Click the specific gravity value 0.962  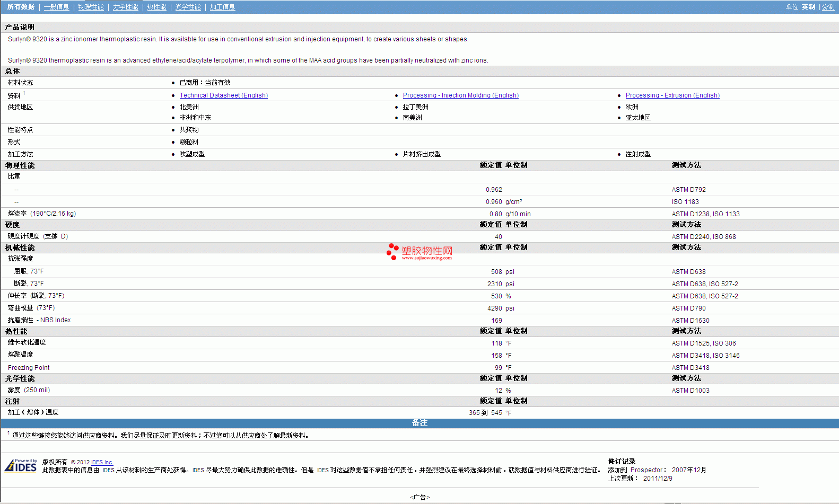tap(494, 190)
